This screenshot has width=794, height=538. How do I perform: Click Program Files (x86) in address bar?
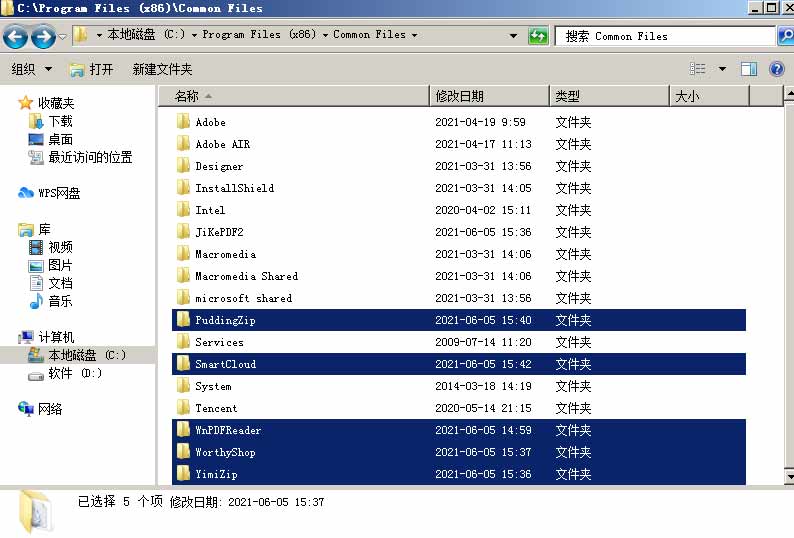(x=259, y=34)
